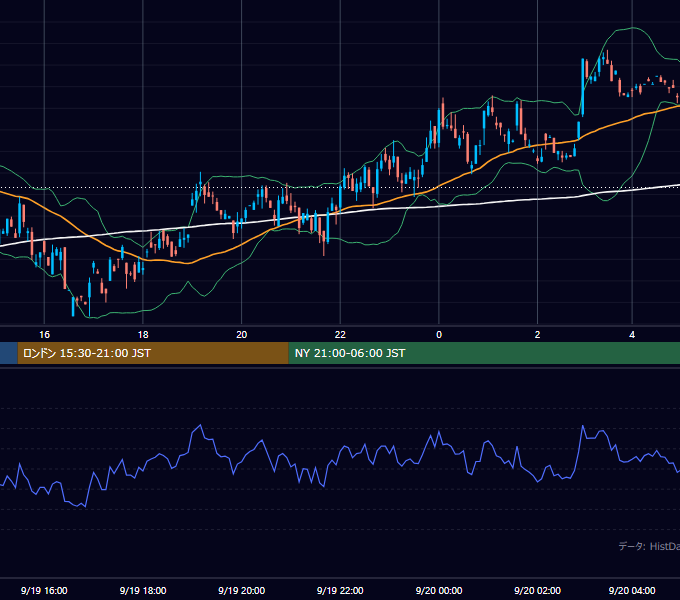Click the 18 hour axis label

point(143,335)
